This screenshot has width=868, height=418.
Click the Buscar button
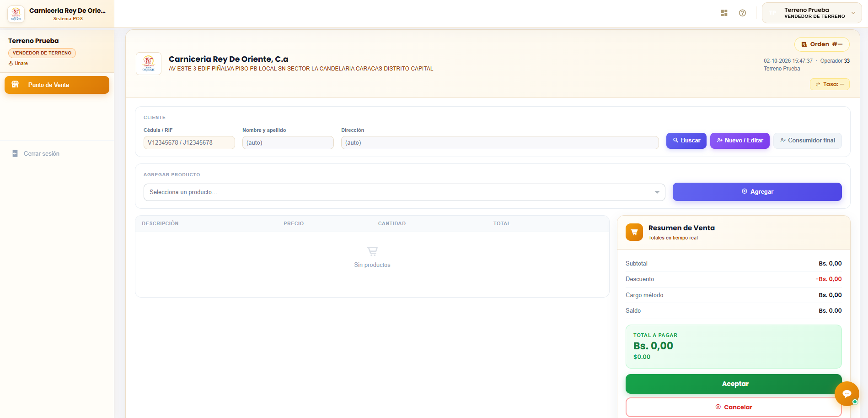point(686,141)
